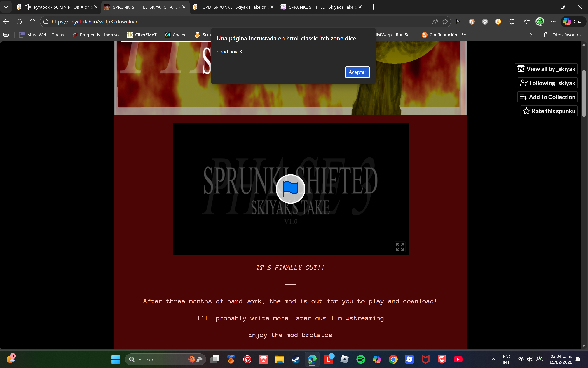Enter fullscreen mode for the game

[400, 247]
